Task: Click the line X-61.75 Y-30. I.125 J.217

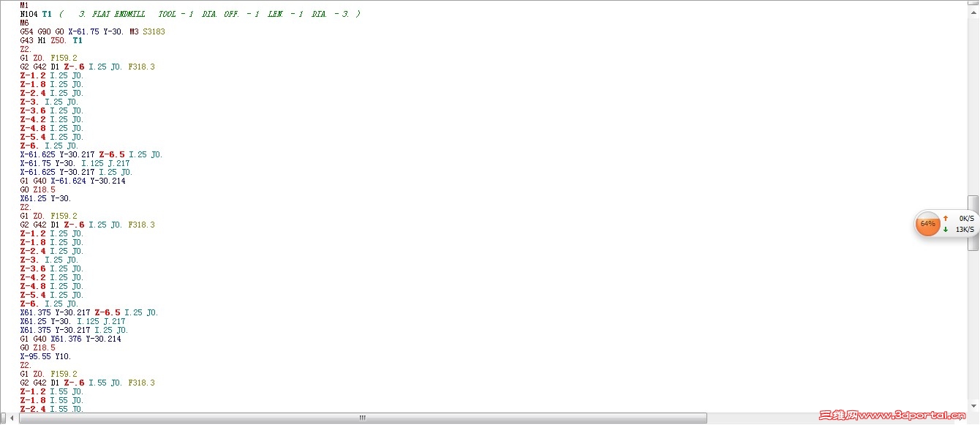Action: 75,163
